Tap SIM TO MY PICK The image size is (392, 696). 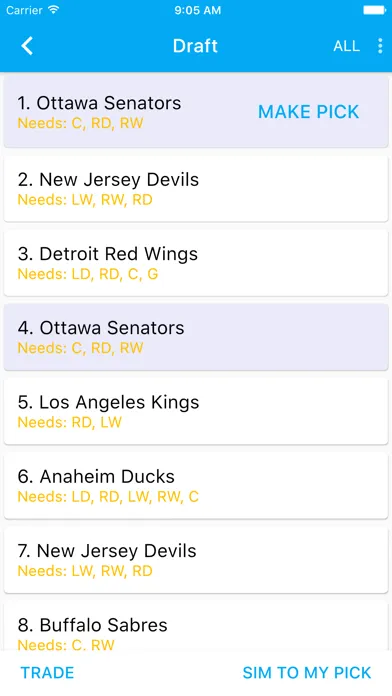point(307,673)
